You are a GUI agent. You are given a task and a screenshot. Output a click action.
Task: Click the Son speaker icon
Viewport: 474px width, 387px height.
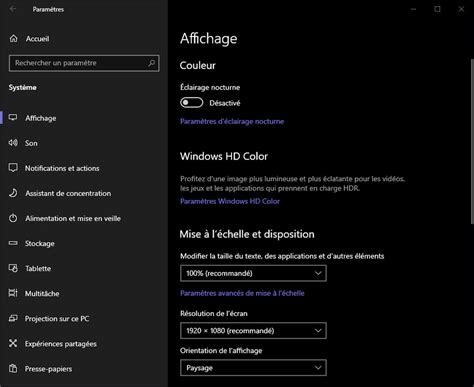(x=13, y=143)
